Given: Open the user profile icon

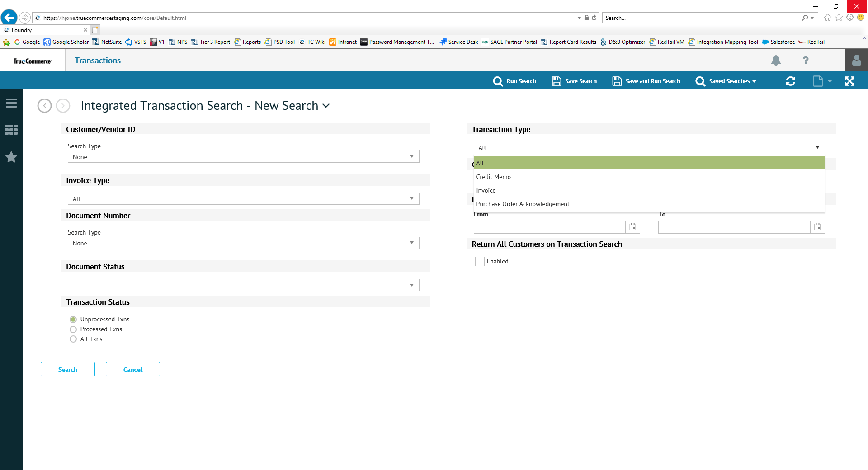Looking at the screenshot, I should click(856, 61).
